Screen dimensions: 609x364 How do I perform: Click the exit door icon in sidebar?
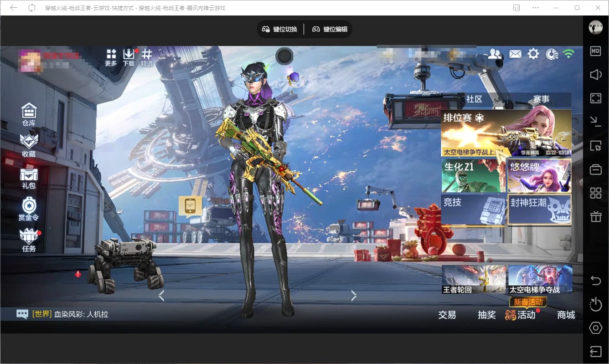596,351
